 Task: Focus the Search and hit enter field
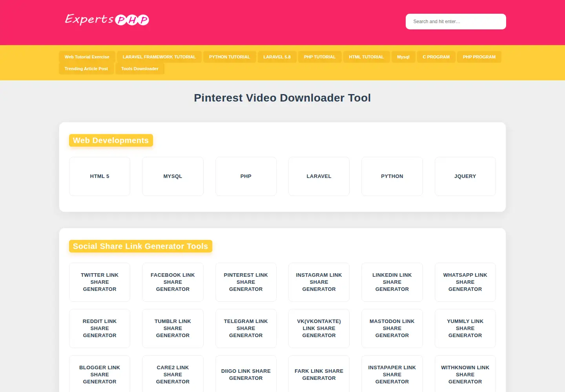click(456, 22)
